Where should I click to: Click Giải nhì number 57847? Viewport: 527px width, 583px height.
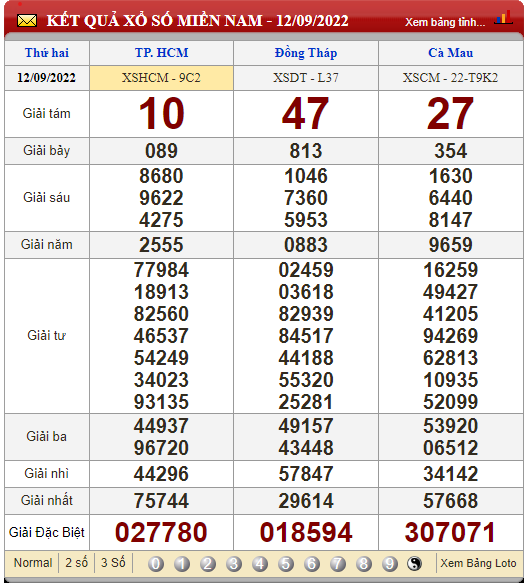pos(306,474)
